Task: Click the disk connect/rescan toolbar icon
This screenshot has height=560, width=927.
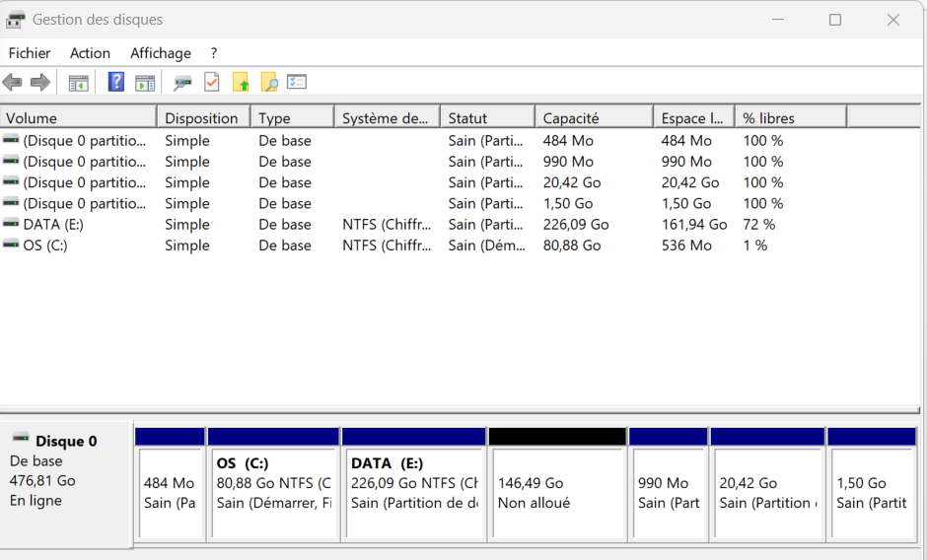Action: click(x=182, y=83)
